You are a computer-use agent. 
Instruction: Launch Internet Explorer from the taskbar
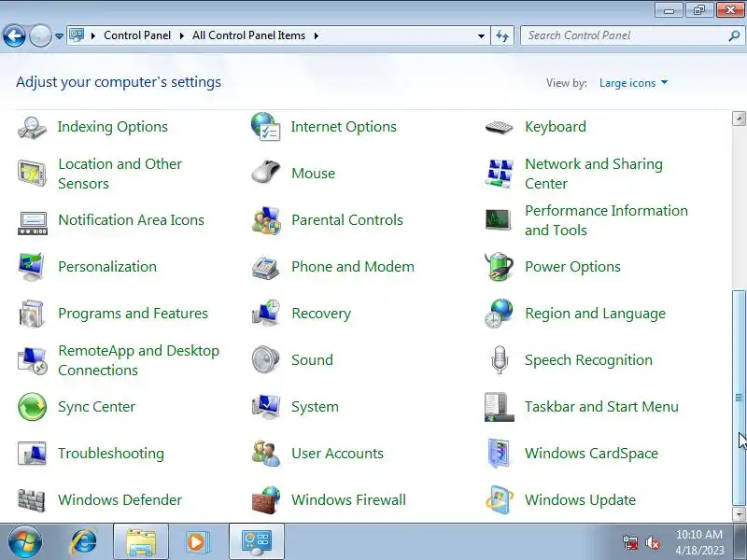pos(84,542)
